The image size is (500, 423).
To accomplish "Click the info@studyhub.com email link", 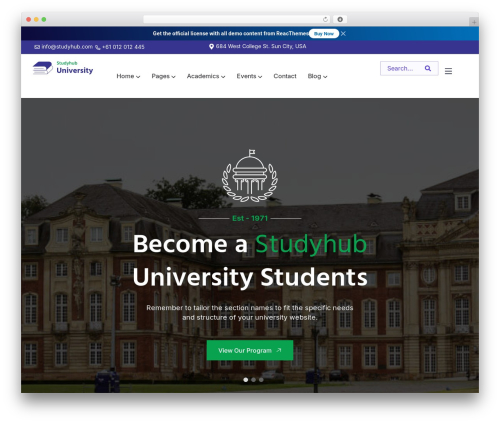I will click(x=67, y=47).
